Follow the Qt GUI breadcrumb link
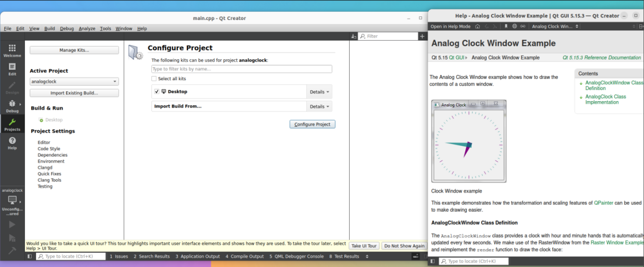This screenshot has width=644, height=267. pos(456,58)
